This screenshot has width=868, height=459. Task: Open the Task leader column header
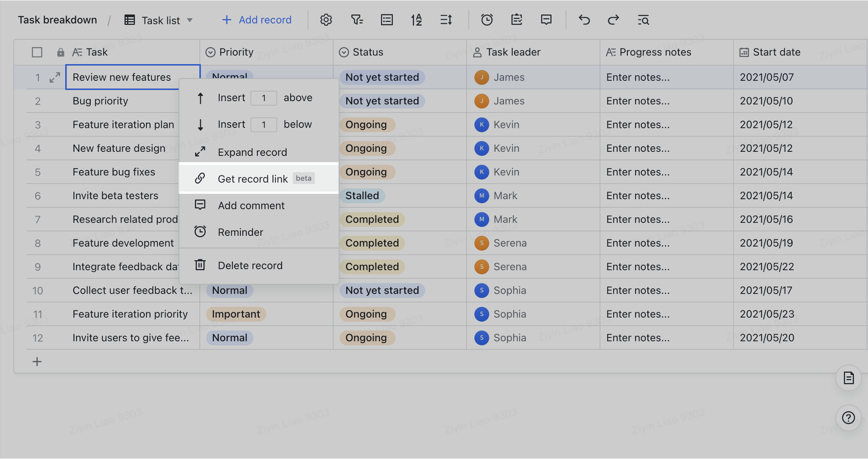533,52
